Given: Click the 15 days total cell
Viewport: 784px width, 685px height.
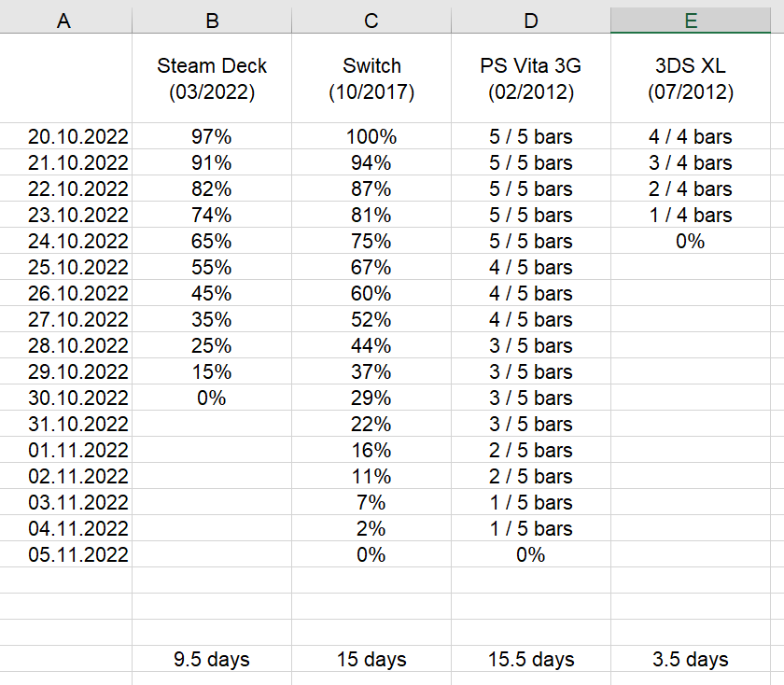Looking at the screenshot, I should coord(371,659).
